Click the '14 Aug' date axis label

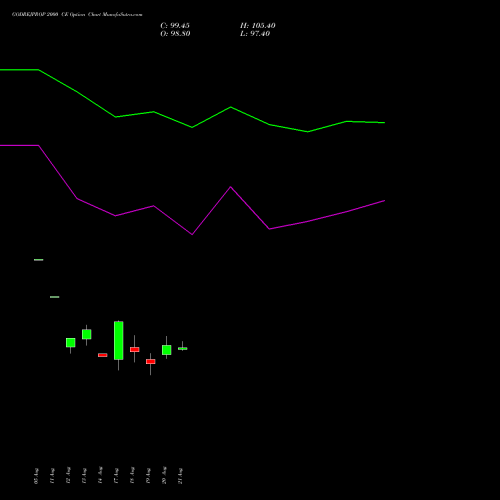[x=100, y=476]
